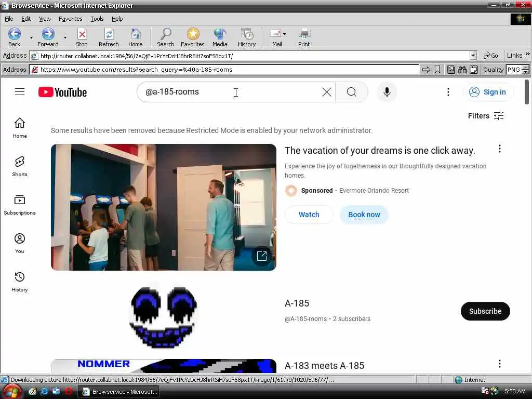Open the Quality PNG selector
Image resolution: width=532 pixels, height=399 pixels.
point(514,70)
